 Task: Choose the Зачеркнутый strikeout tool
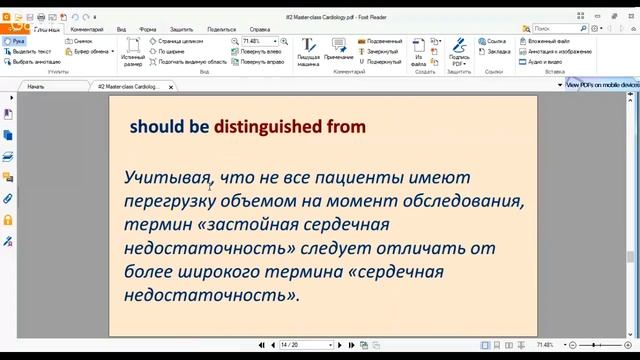pyautogui.click(x=378, y=51)
